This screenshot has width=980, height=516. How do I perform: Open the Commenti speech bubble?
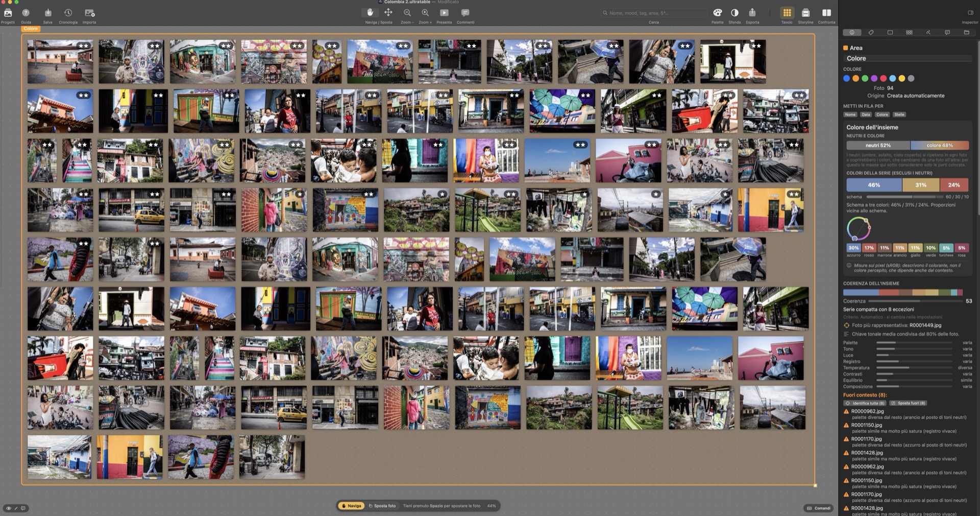click(465, 13)
